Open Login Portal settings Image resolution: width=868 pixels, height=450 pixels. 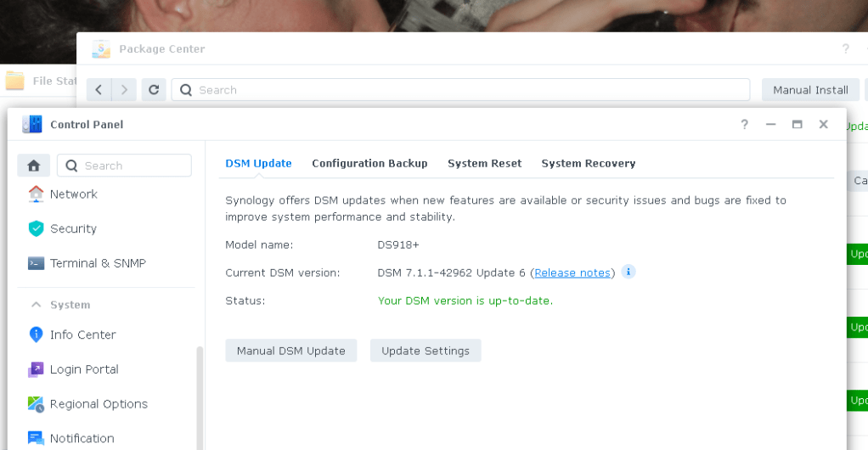[72, 369]
